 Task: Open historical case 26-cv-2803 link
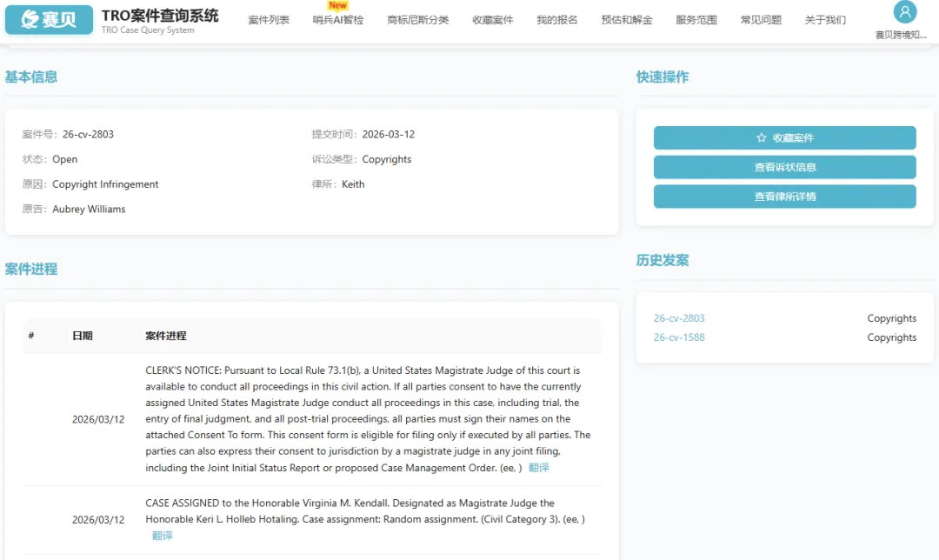click(679, 318)
